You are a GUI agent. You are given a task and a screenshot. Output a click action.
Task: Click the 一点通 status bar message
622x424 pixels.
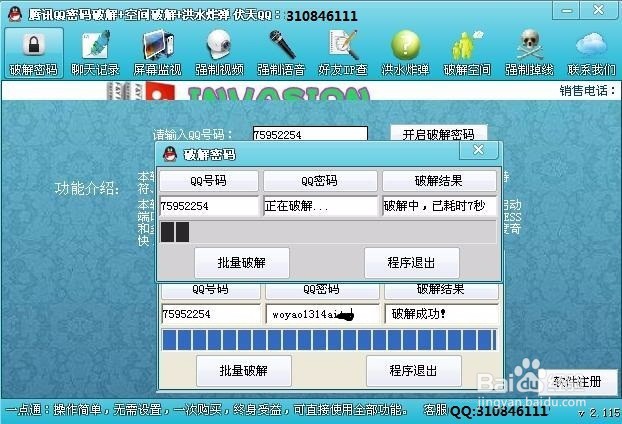coord(206,409)
